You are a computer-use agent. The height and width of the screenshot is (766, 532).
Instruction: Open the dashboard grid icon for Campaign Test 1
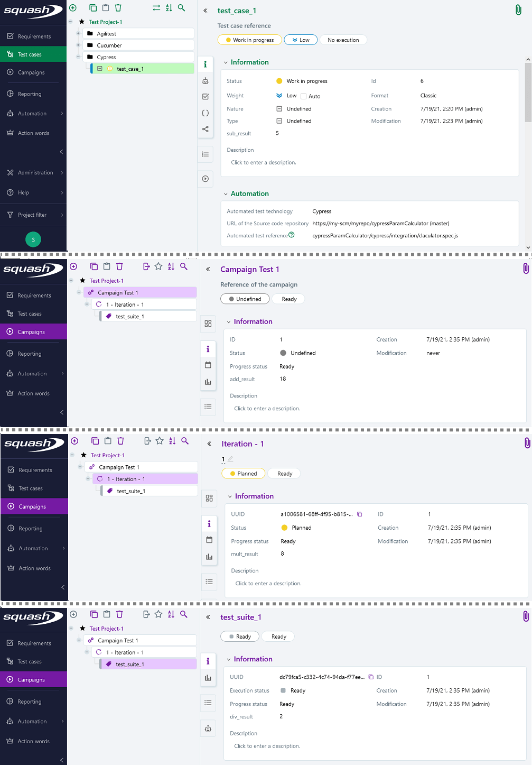[x=208, y=324]
